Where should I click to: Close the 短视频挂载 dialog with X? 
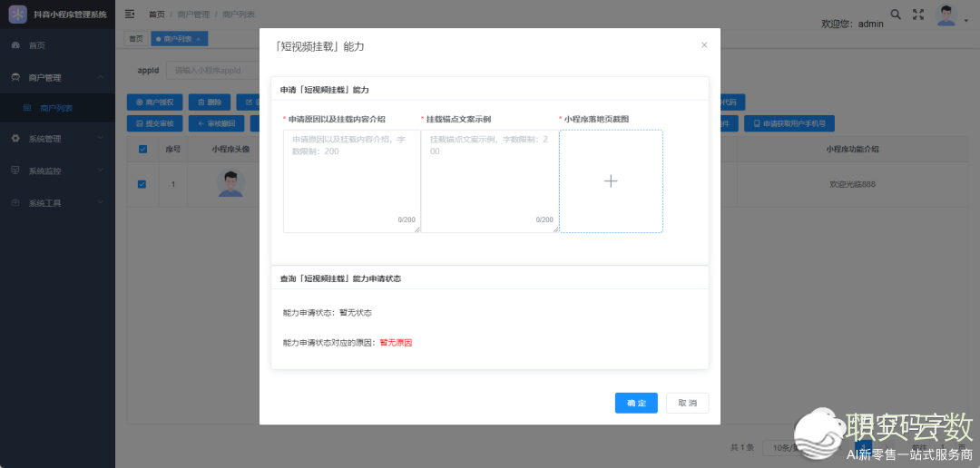704,45
